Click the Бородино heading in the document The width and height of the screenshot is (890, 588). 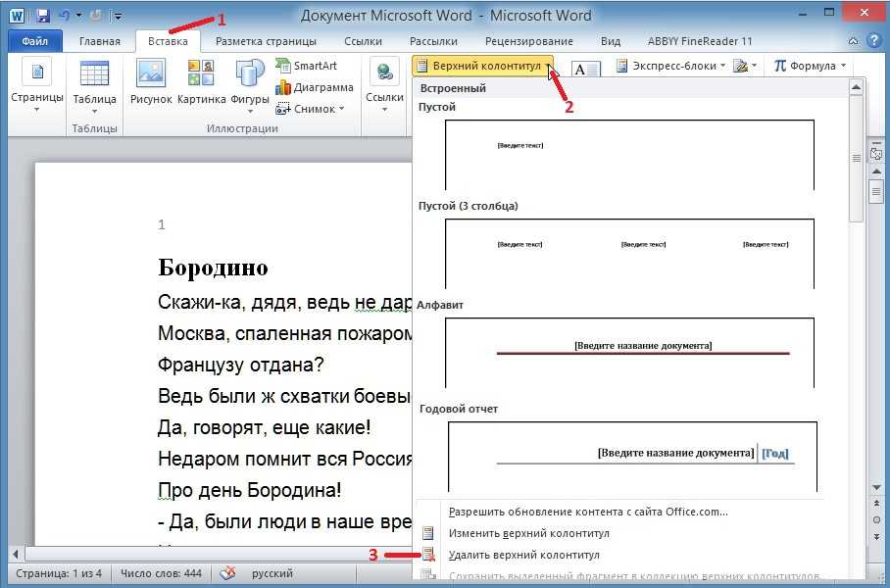pyautogui.click(x=213, y=268)
